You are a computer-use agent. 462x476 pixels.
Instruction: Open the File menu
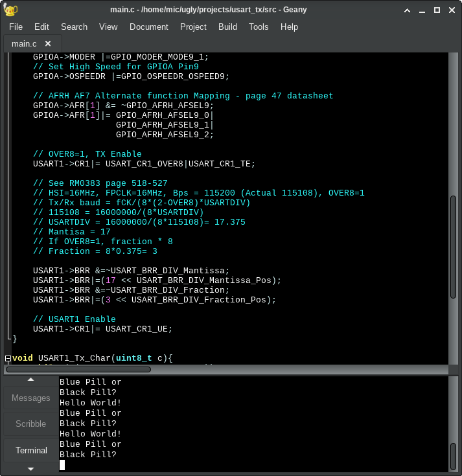pos(16,27)
